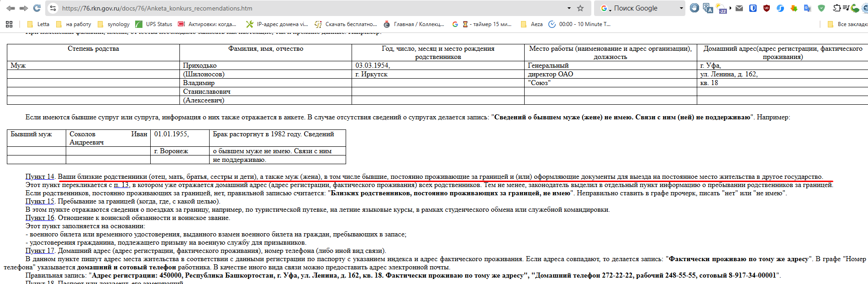Open the IP-адрес домена bookmark
Viewport: 868px width, 284px height.
(x=277, y=24)
